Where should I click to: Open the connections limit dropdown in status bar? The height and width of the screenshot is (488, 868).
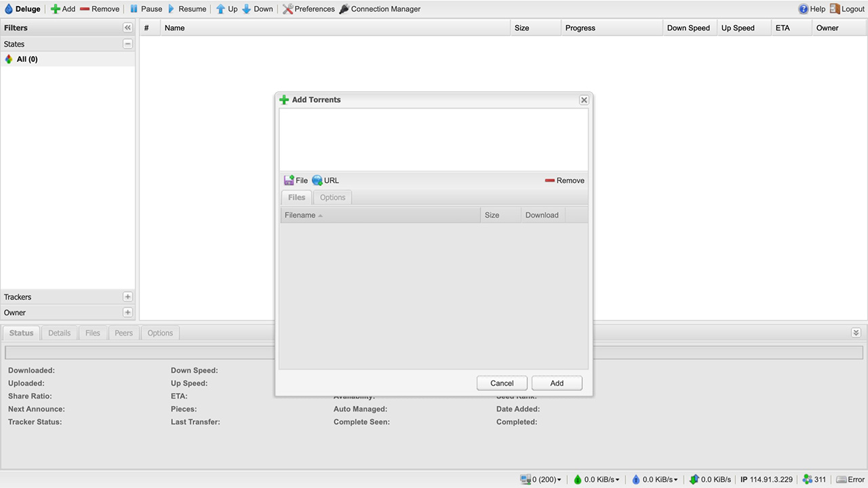[541, 479]
